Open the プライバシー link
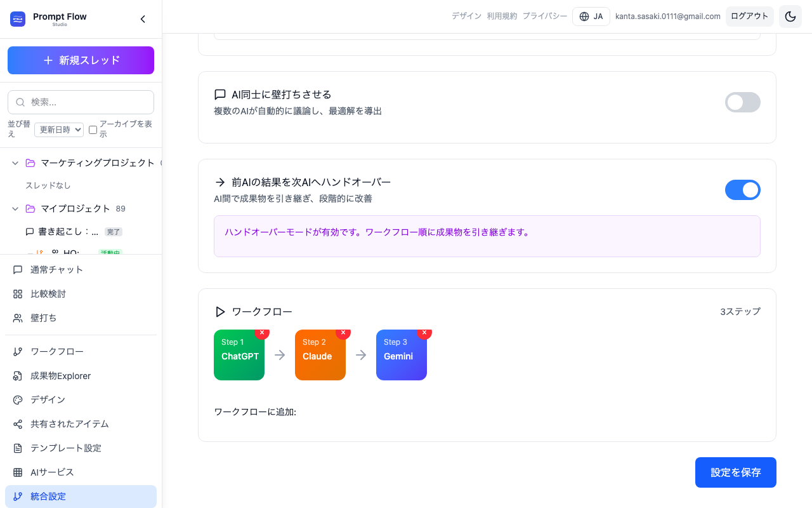The height and width of the screenshot is (508, 812). 545,17
